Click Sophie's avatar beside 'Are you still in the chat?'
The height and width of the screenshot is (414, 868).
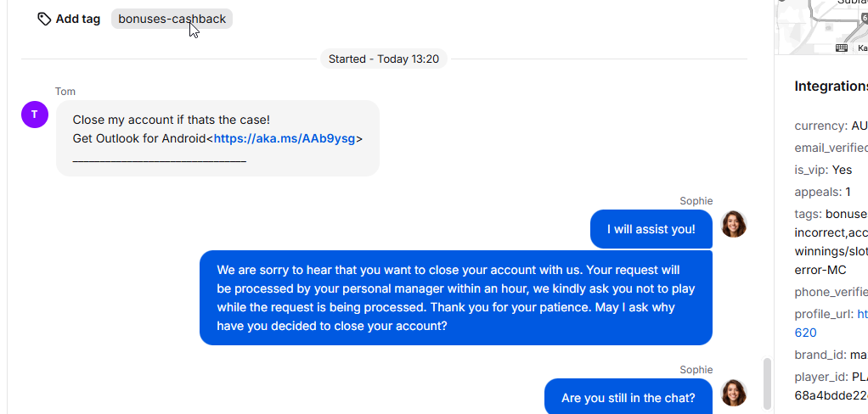click(x=734, y=393)
